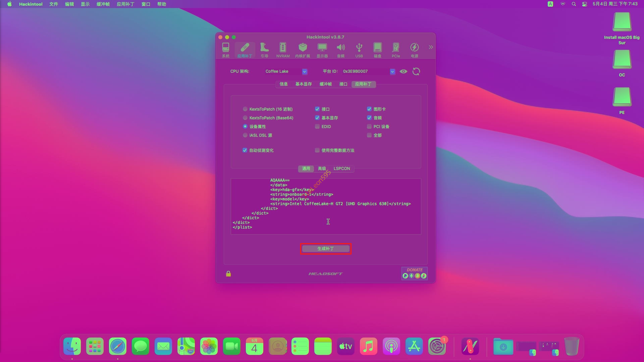Toggle the eye visibility icon

click(403, 71)
